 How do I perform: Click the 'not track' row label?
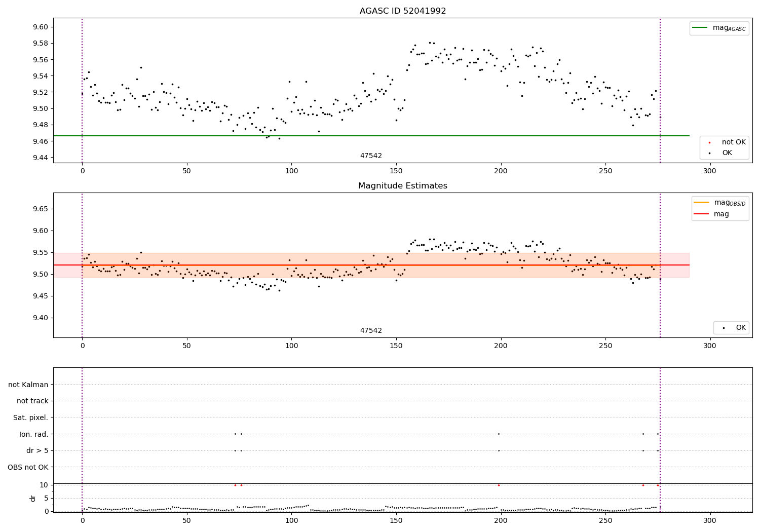coord(32,401)
